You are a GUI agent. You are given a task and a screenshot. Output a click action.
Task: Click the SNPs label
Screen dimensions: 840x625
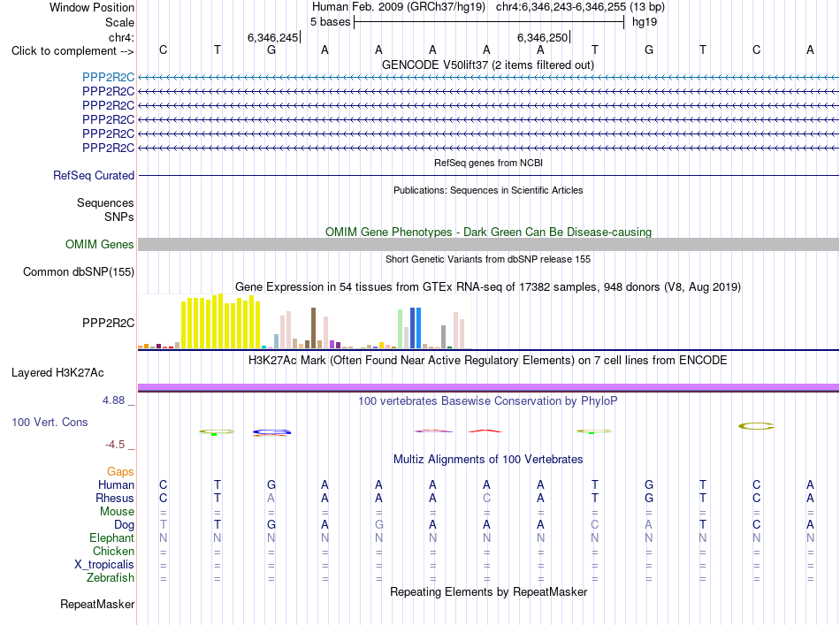click(x=119, y=217)
